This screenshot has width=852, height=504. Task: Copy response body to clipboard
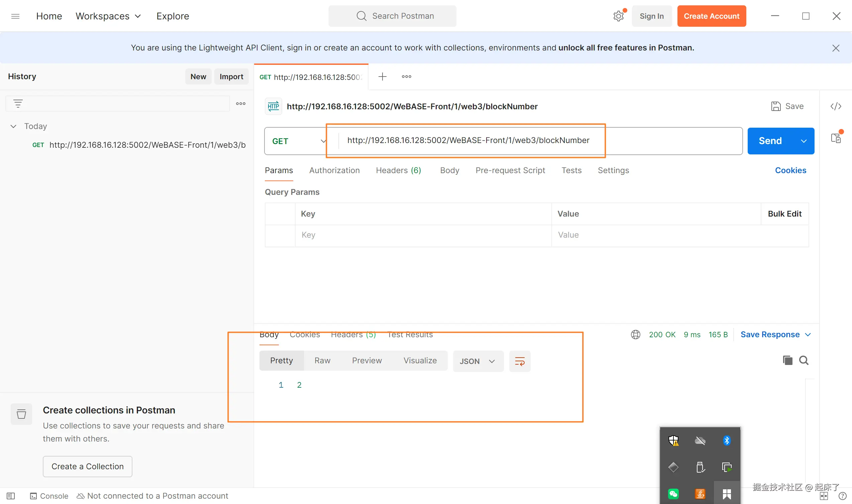(787, 360)
